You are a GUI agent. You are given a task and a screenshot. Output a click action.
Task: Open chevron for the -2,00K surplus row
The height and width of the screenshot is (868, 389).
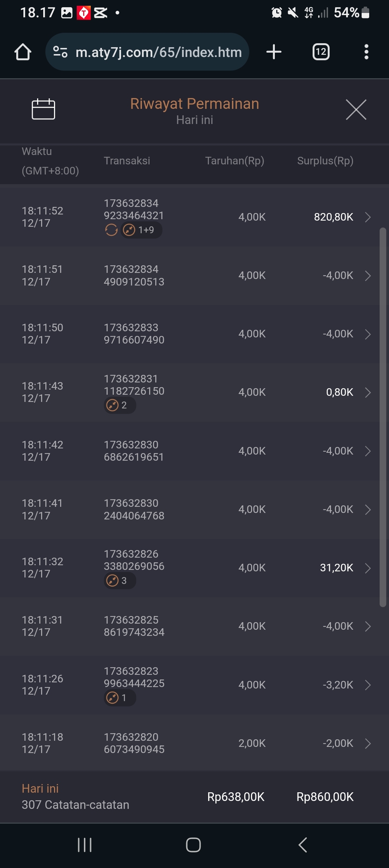click(x=368, y=743)
